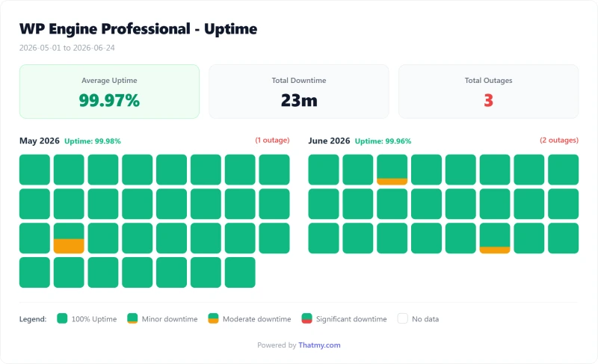598x364 pixels.
Task: Click the date range 2026-05-01 to 2026-06-24
Action: (67, 48)
